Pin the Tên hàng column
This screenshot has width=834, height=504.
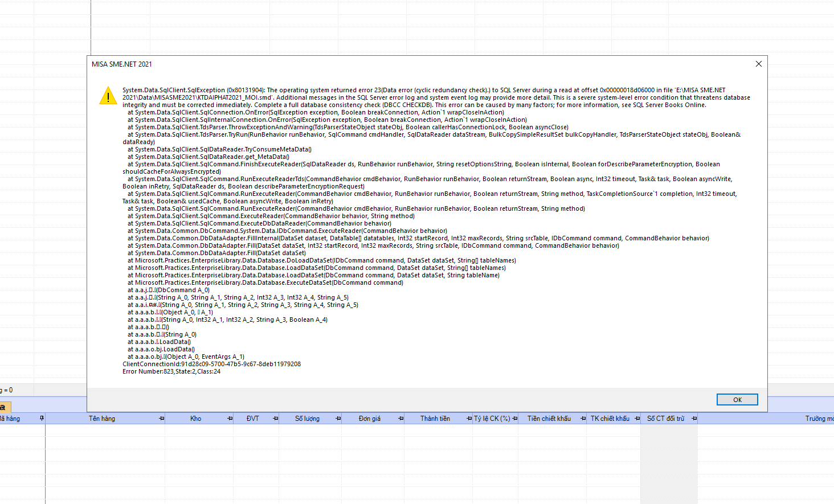point(161,419)
